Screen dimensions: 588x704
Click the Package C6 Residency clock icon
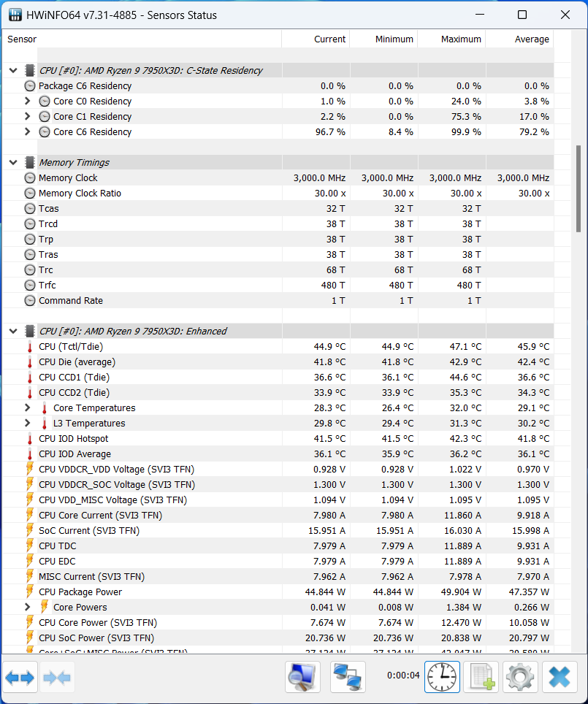pyautogui.click(x=30, y=85)
